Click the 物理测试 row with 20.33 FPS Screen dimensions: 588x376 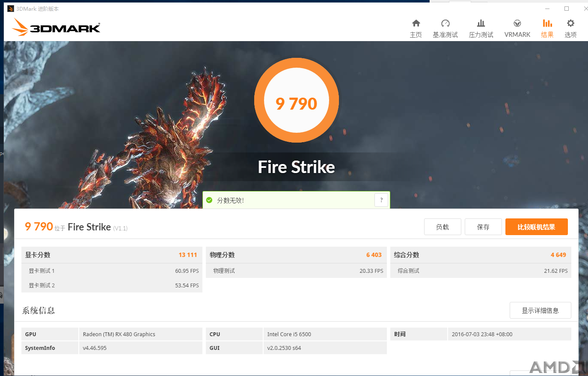click(x=296, y=271)
